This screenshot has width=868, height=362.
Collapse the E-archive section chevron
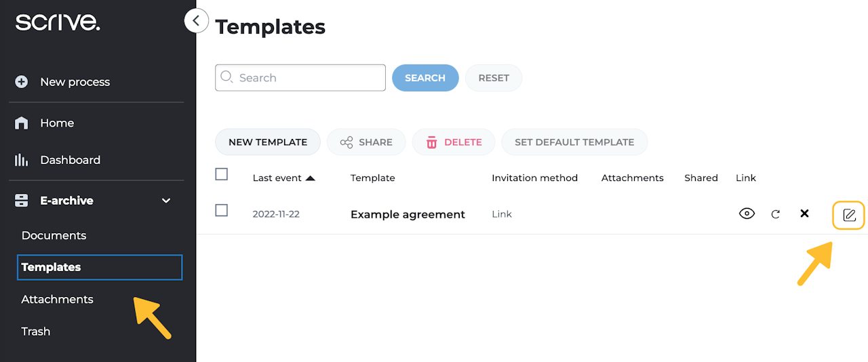[x=166, y=201]
